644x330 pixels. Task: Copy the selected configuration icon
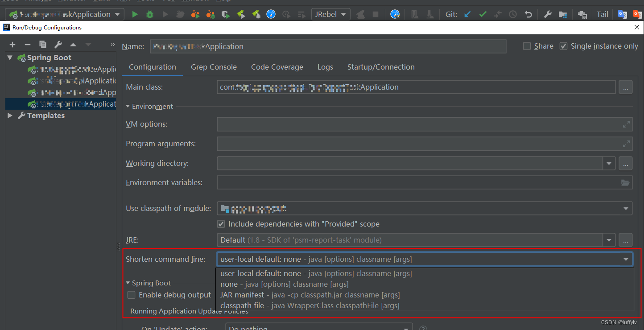[42, 45]
